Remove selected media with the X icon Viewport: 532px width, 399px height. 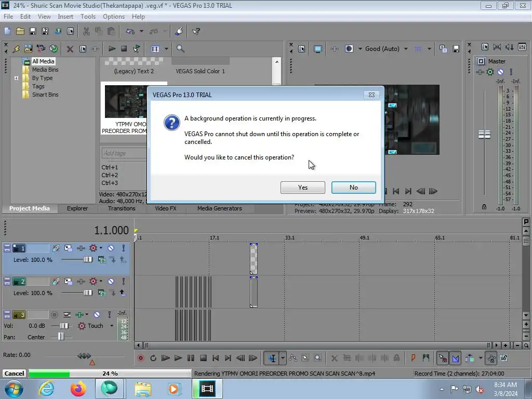(x=70, y=49)
